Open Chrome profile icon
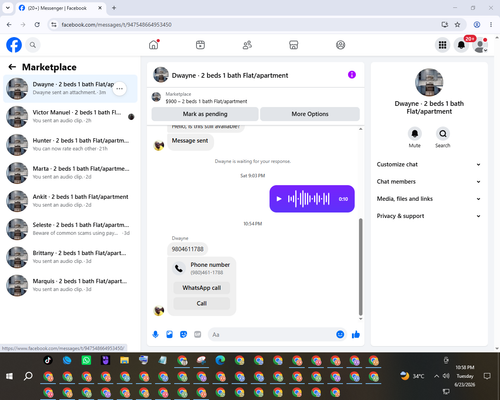 click(477, 25)
